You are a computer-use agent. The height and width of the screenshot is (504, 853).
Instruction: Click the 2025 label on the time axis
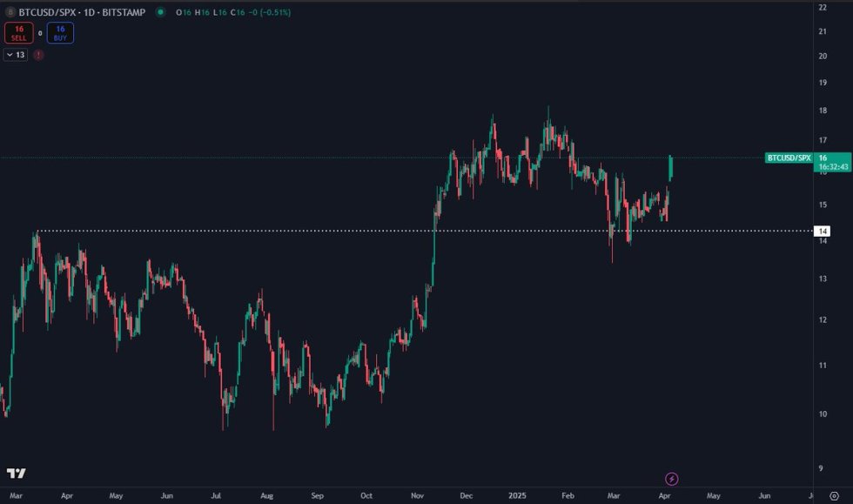point(520,494)
